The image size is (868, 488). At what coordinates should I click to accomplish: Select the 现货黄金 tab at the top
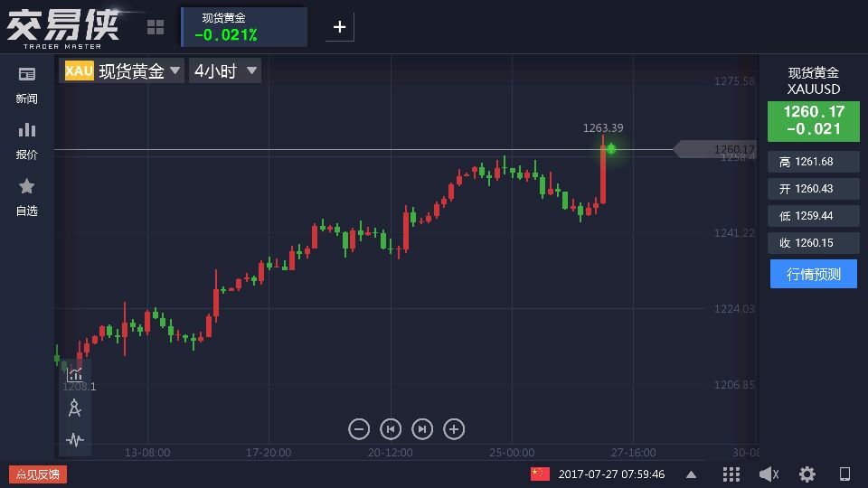point(244,27)
